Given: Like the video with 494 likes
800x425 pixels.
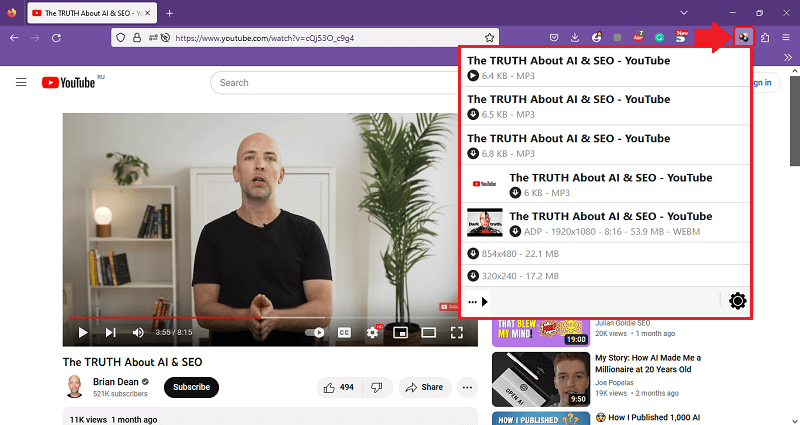Looking at the screenshot, I should [339, 388].
